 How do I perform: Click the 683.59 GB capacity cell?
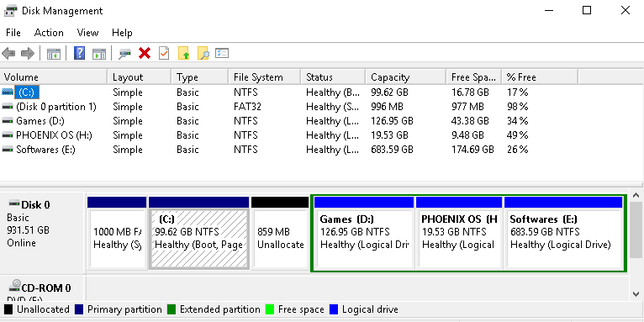coord(392,150)
